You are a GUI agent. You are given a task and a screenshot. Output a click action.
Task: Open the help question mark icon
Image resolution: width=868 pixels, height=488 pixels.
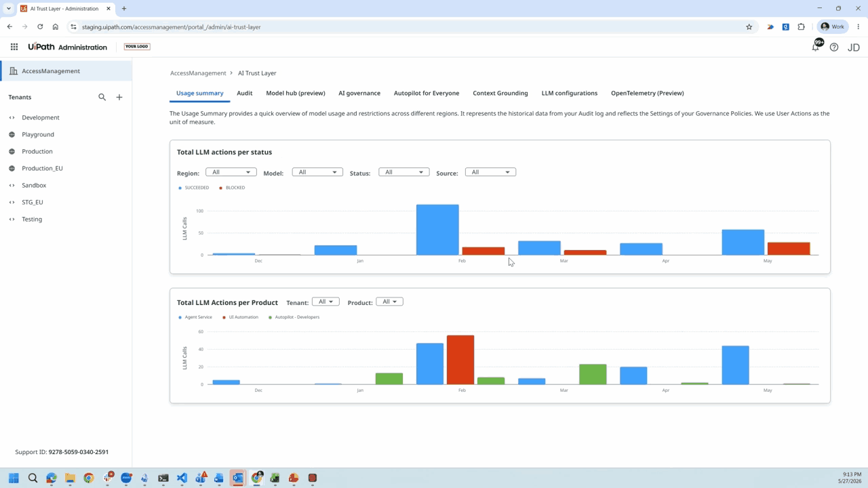pyautogui.click(x=834, y=47)
